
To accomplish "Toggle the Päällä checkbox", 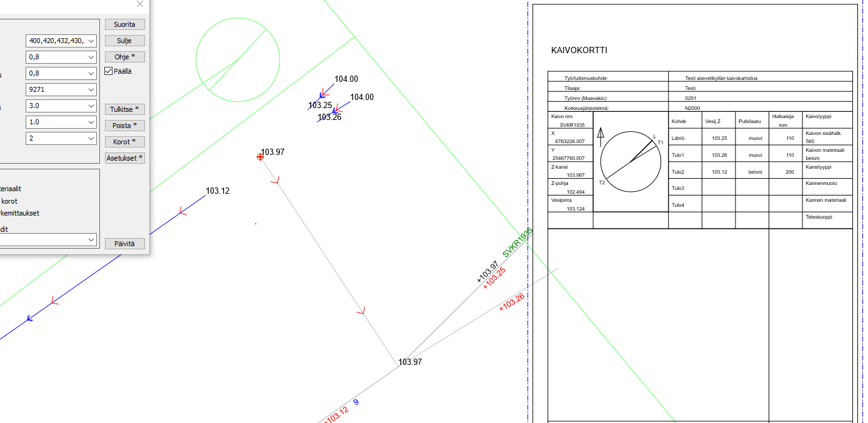I will (x=109, y=71).
